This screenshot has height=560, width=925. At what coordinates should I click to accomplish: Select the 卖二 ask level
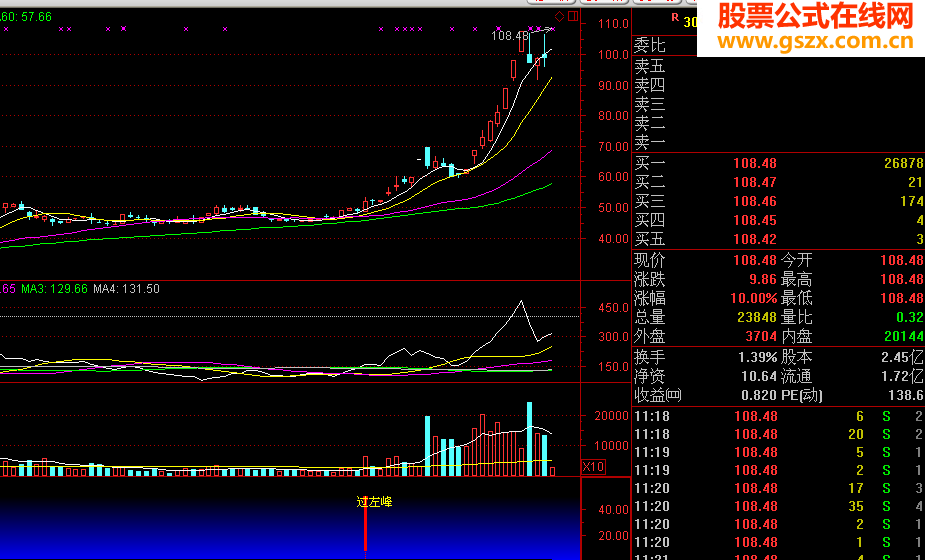(x=650, y=123)
